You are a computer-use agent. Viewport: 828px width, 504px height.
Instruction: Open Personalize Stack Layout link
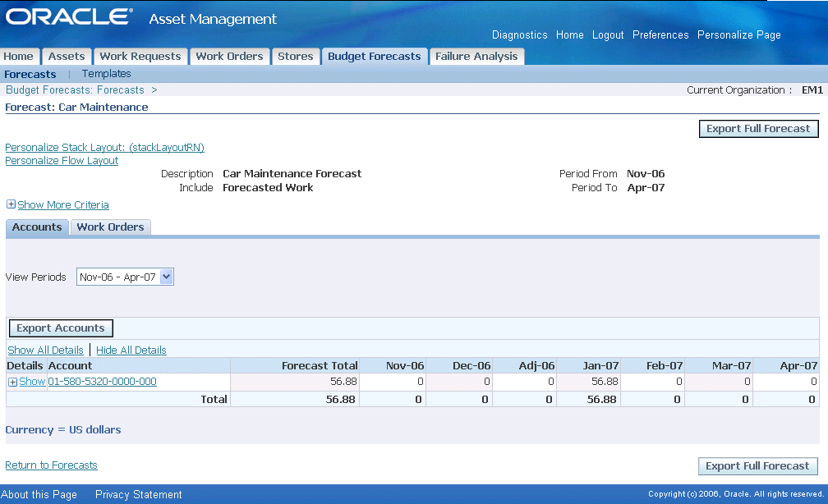coord(104,147)
